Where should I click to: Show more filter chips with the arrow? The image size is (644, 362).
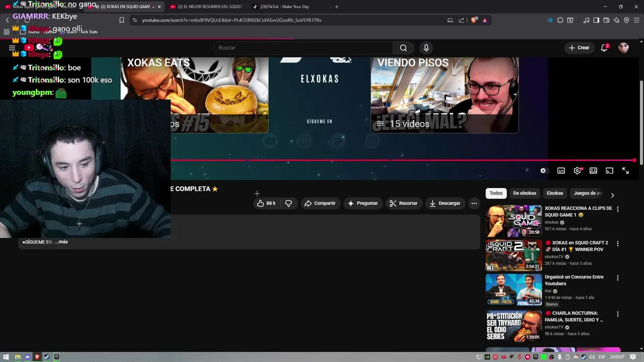click(612, 195)
